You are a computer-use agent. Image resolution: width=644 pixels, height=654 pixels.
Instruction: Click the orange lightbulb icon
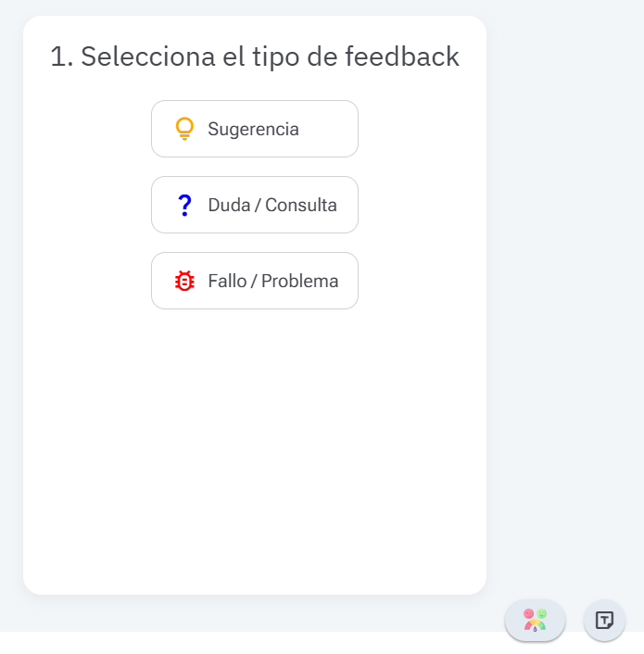[184, 129]
